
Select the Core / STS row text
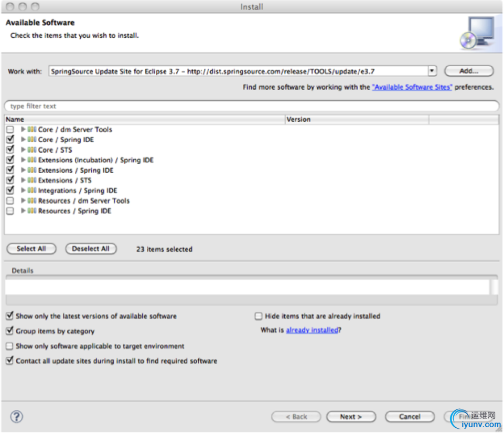(55, 150)
